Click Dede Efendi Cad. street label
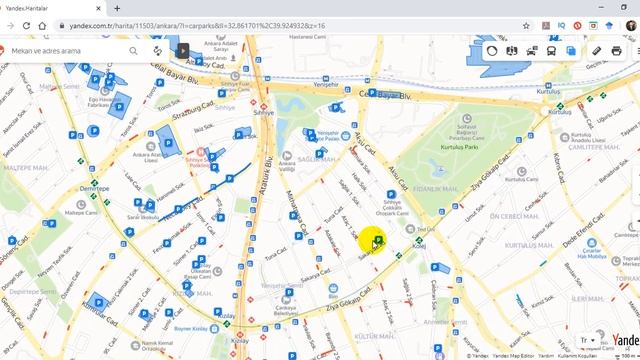640x360 pixels. 584,231
